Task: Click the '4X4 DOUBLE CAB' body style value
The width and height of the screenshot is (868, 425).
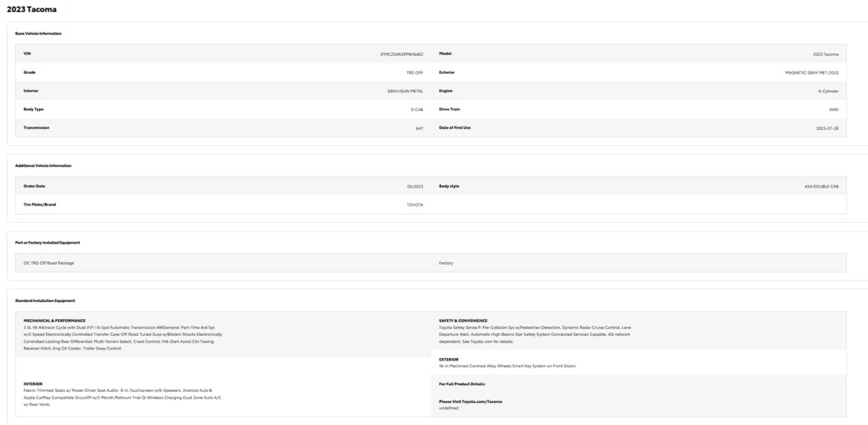Action: [821, 187]
